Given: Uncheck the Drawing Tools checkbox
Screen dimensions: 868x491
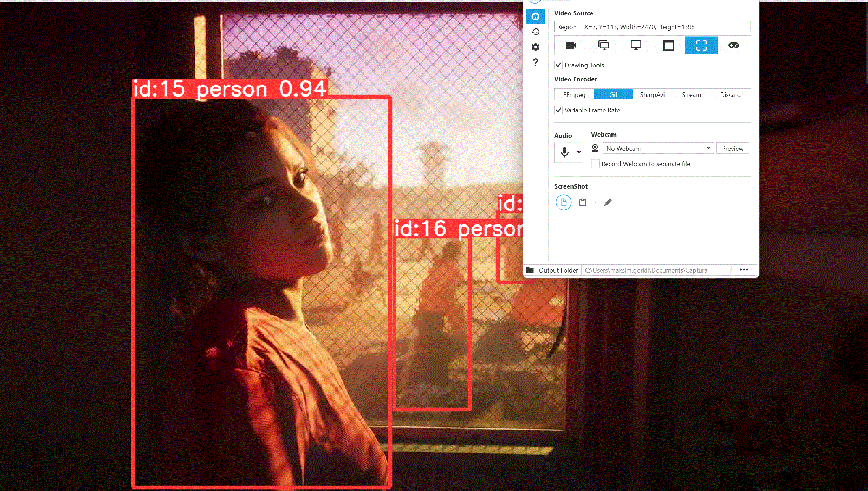Looking at the screenshot, I should coord(558,65).
